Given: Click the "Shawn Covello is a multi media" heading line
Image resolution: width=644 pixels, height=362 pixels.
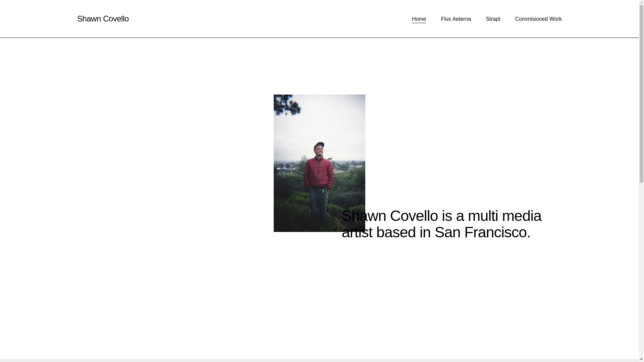Looking at the screenshot, I should click(x=441, y=216).
